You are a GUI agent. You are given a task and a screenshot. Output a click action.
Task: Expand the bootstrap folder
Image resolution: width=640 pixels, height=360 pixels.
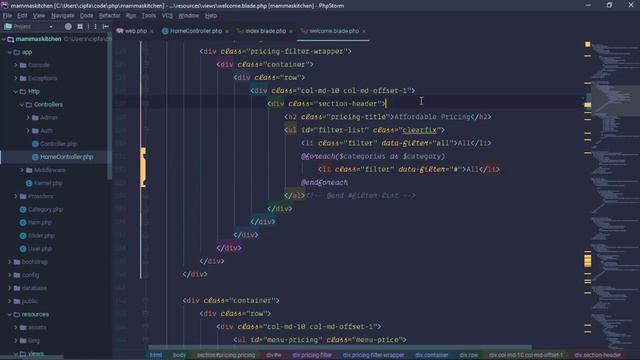[x=10, y=262]
